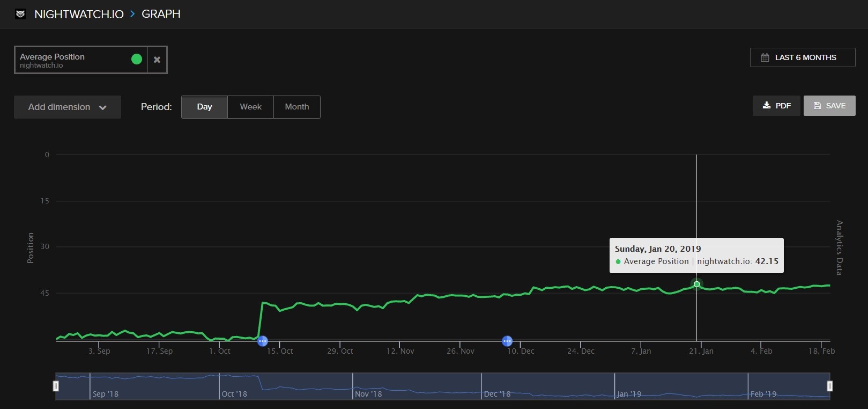This screenshot has width=868, height=409.
Task: Save the graph
Action: coord(829,106)
